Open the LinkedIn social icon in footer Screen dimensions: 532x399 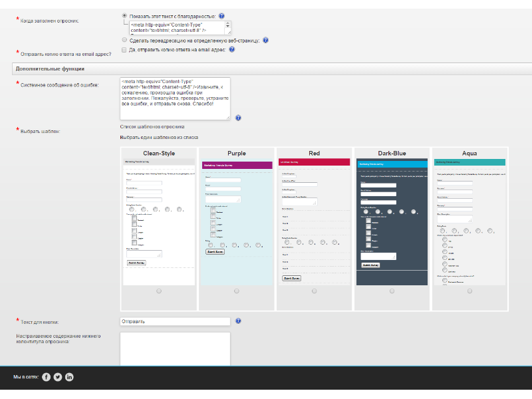click(x=69, y=377)
